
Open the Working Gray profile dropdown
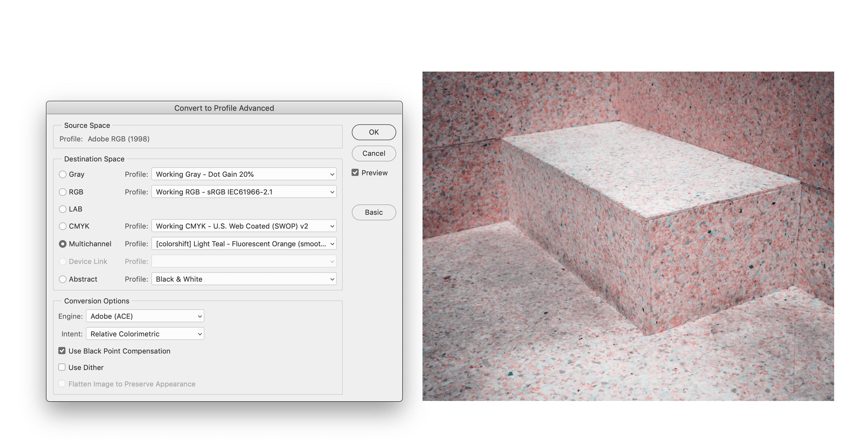pyautogui.click(x=243, y=174)
